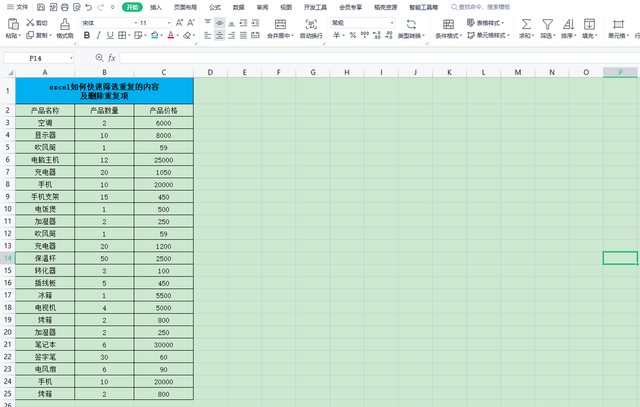
Task: Click the cell borders icon
Action: coord(122,36)
